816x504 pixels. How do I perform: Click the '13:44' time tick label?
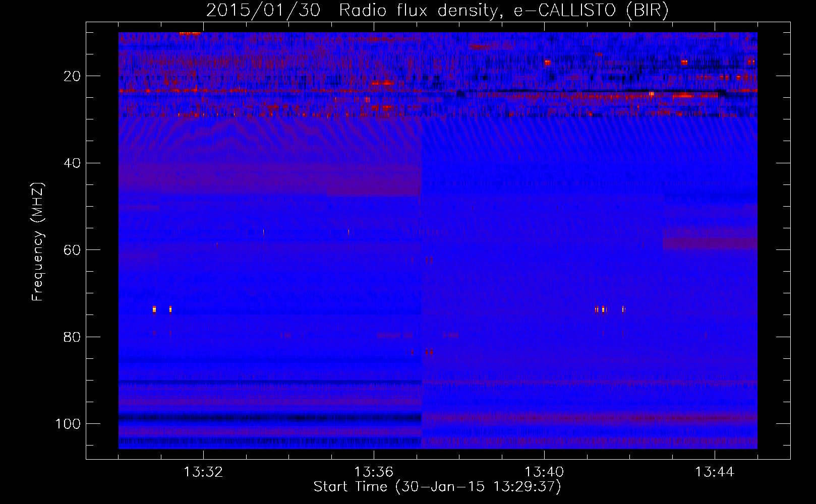[x=715, y=472]
